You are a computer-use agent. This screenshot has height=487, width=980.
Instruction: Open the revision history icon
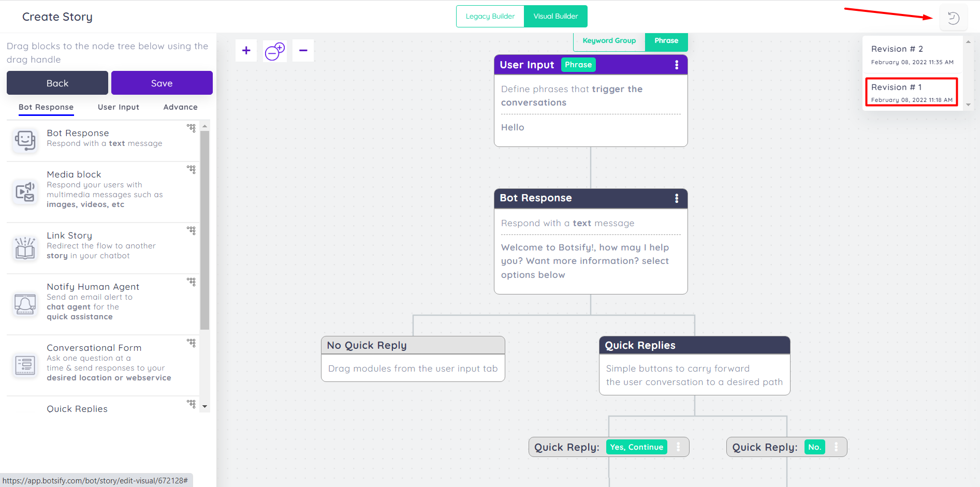click(x=953, y=18)
